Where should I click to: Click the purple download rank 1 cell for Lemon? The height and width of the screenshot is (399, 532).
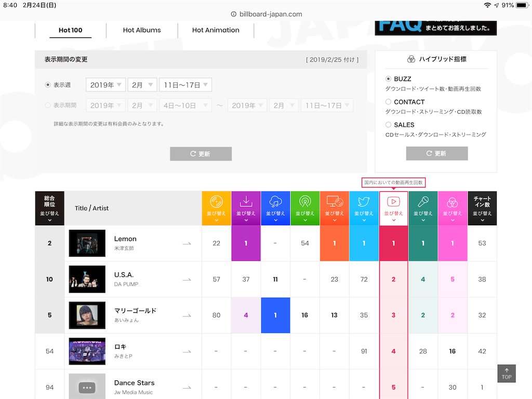pos(246,243)
